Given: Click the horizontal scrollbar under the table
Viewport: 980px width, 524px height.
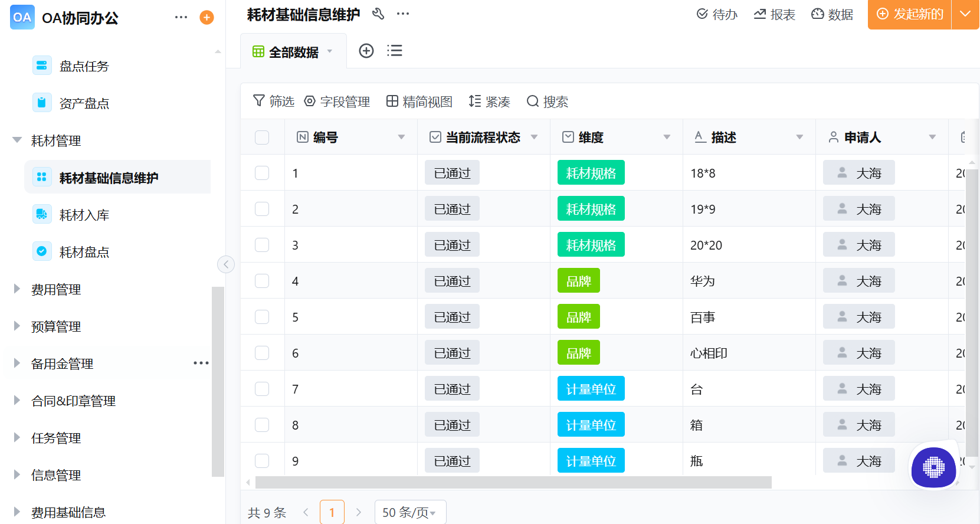Looking at the screenshot, I should (x=513, y=482).
